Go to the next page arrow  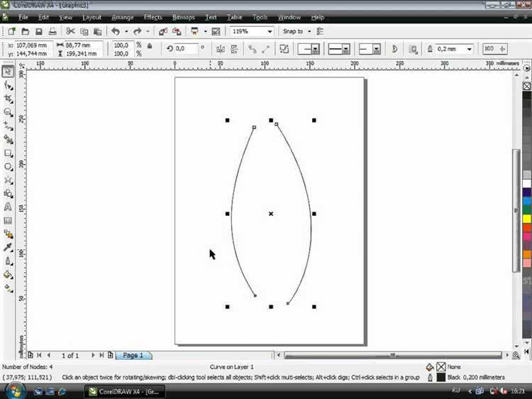93,355
